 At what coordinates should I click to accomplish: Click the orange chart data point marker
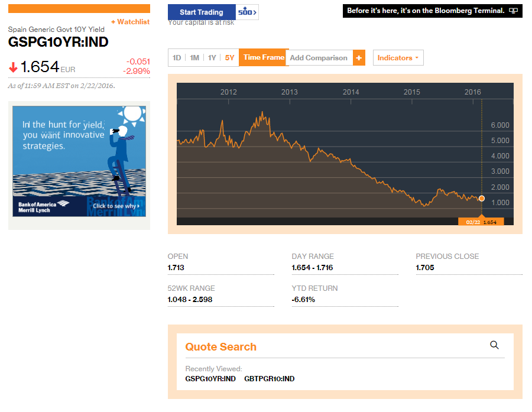click(481, 199)
